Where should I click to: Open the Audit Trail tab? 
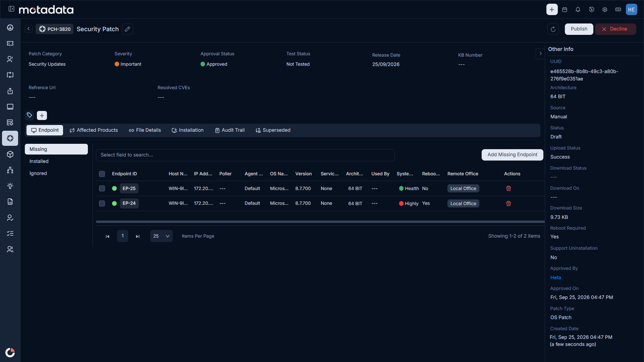click(230, 130)
